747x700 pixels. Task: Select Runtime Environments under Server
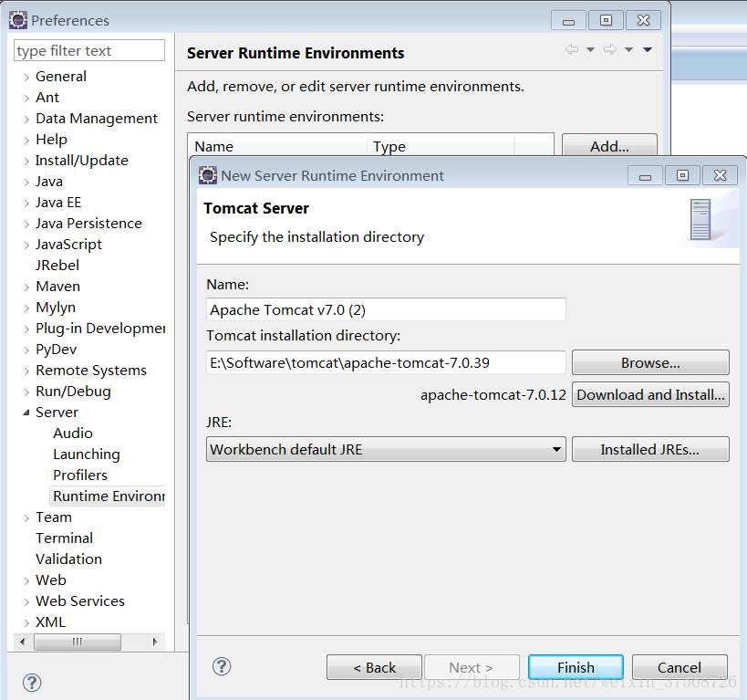coord(109,496)
